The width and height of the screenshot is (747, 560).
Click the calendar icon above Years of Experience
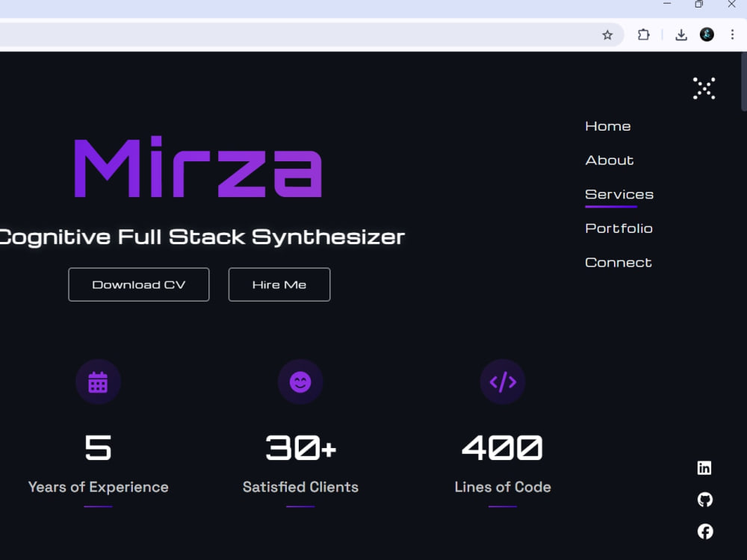(98, 382)
